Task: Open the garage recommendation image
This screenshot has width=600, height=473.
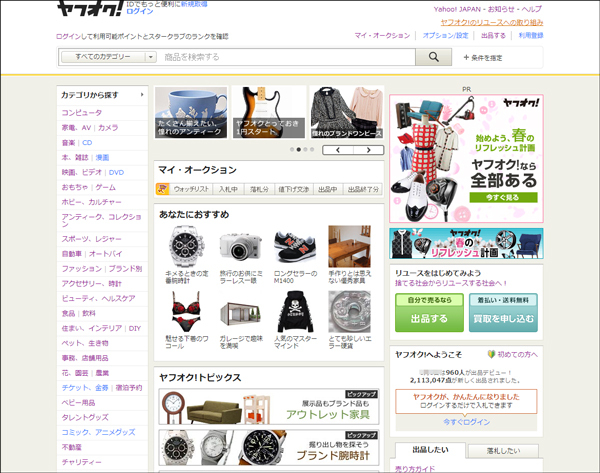Action: coord(241,312)
